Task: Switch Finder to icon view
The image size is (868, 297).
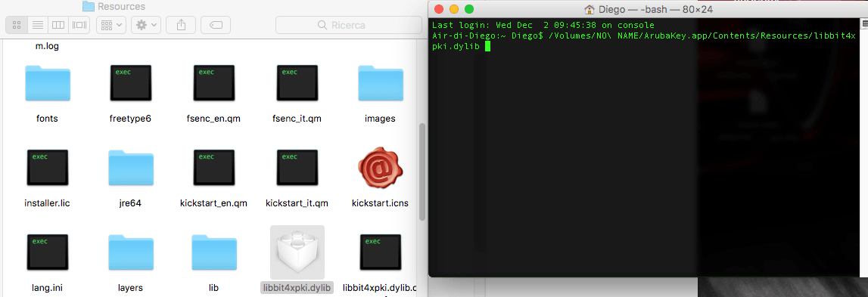Action: [x=17, y=25]
